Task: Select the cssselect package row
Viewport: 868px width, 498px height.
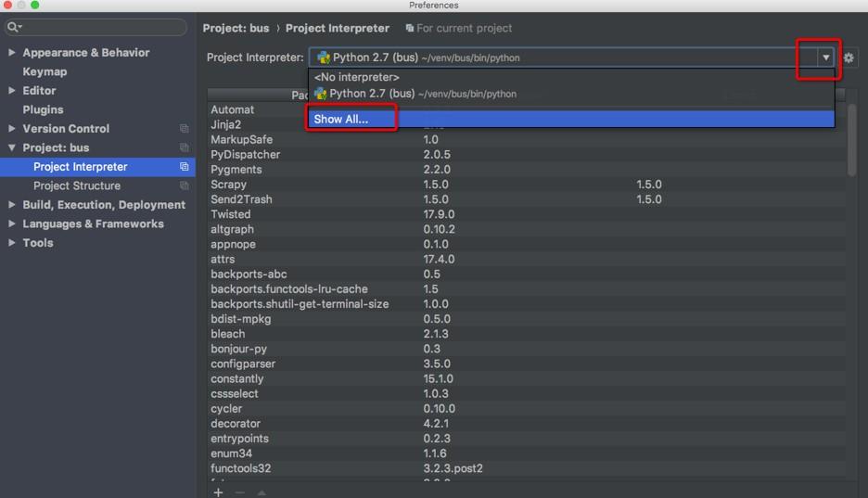Action: [x=527, y=393]
